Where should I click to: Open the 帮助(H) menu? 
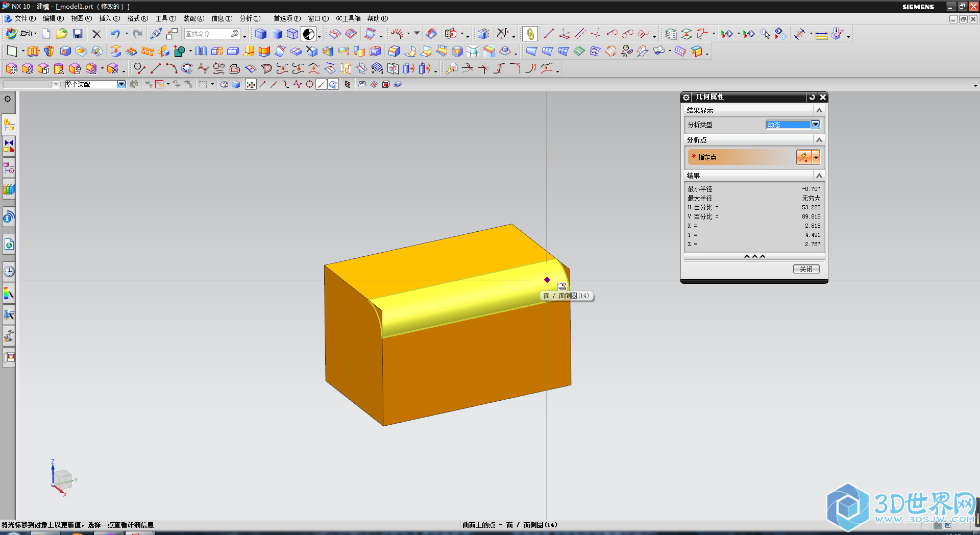(x=377, y=18)
